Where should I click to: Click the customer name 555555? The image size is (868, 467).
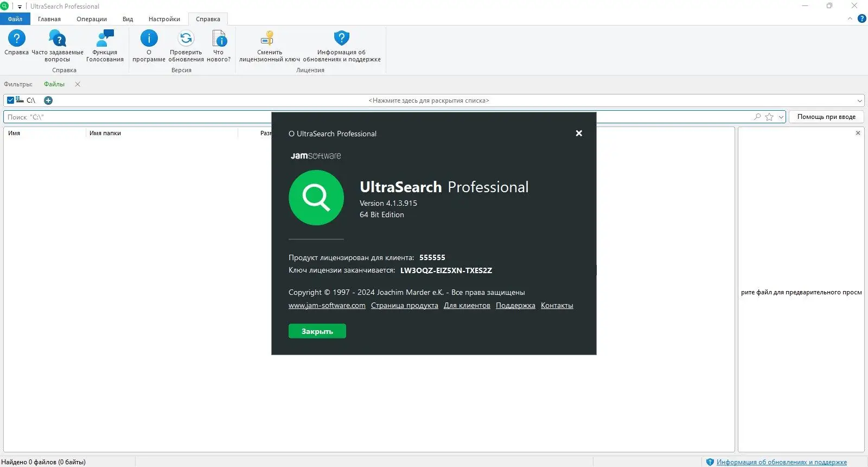[432, 257]
